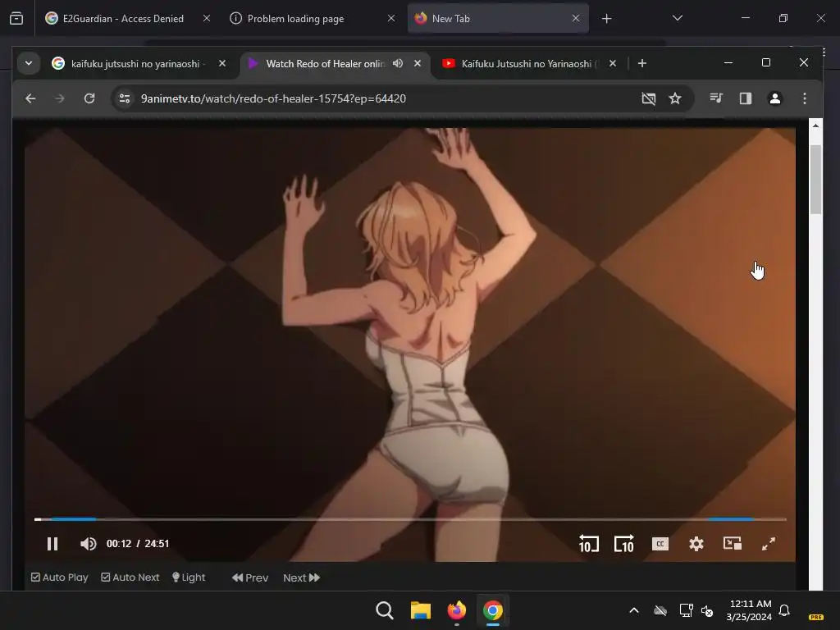The image size is (840, 630).
Task: List all Firefox tabs dropdown
Action: click(x=677, y=18)
